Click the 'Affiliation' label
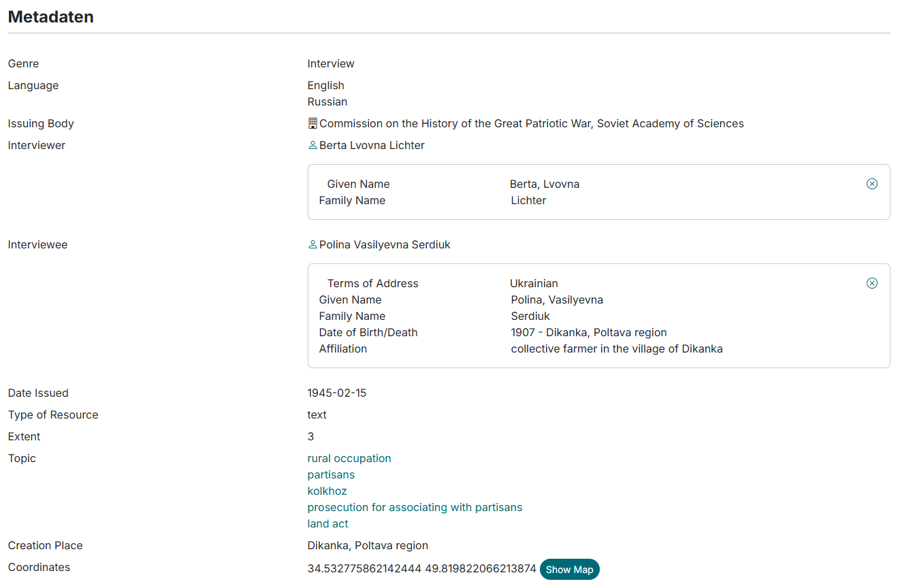 [343, 348]
